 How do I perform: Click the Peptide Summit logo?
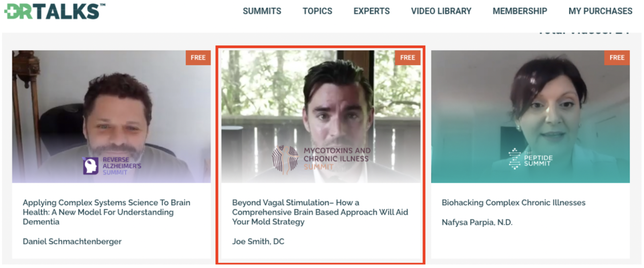coord(530,159)
